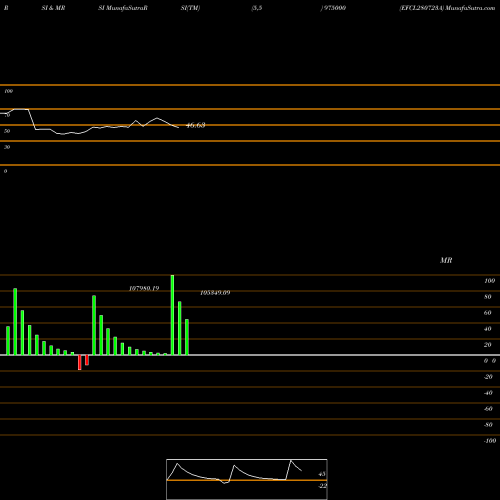Click the '22' label in the mini chart
The image size is (500, 500).
(323, 486)
